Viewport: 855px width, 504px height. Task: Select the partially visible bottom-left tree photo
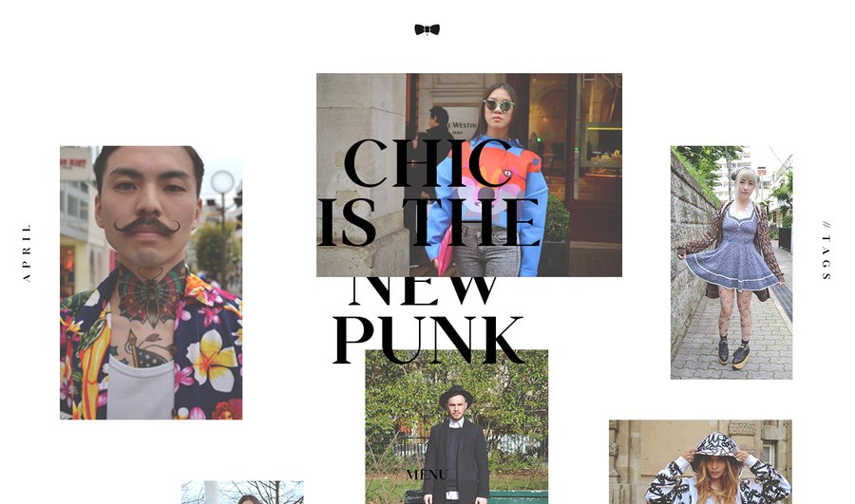tap(242, 492)
